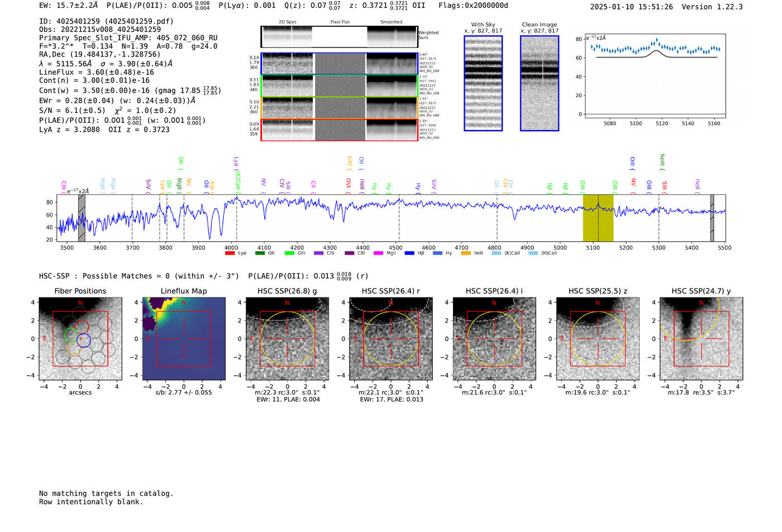Click the EWr: 17, PLAE: 0.013 caption
782x532 pixels.
click(x=392, y=400)
